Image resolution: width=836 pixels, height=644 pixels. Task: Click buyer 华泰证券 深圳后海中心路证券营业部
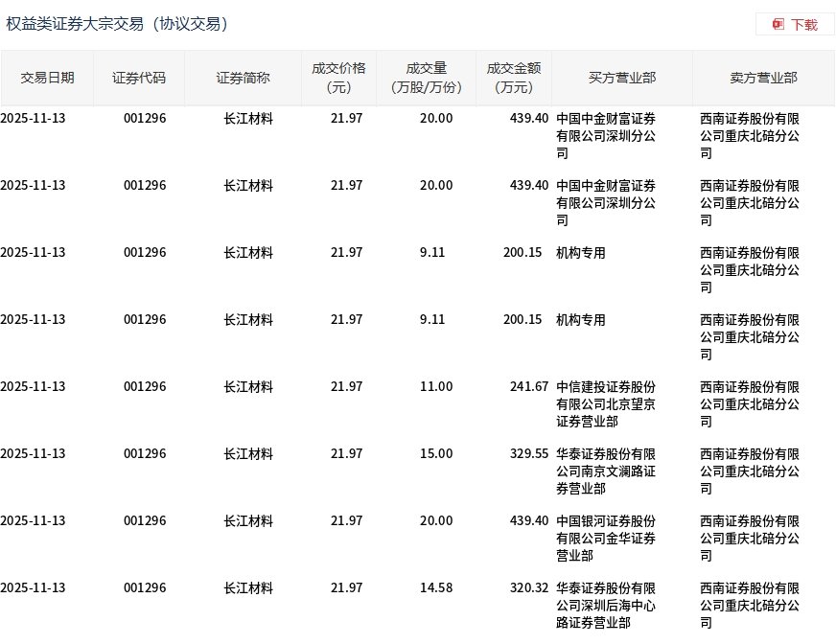coord(606,606)
